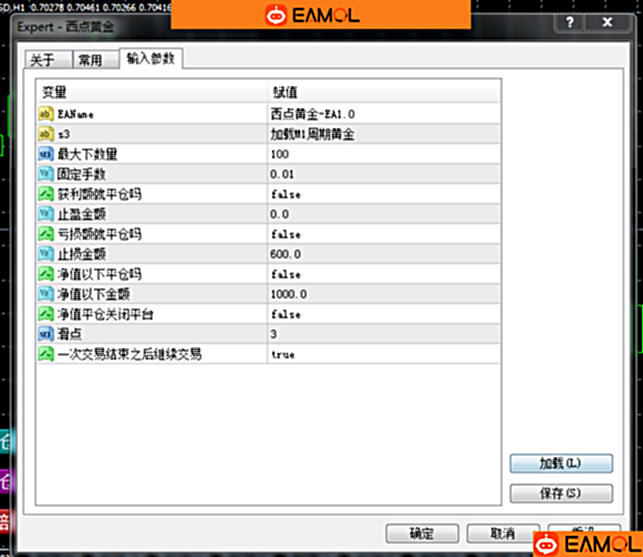Click the 赋值 column header
Viewport: 643px width, 557px height.
pyautogui.click(x=285, y=92)
